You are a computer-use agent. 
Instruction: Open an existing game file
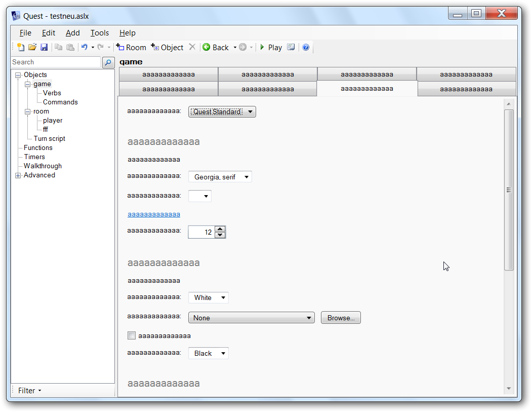[x=32, y=47]
